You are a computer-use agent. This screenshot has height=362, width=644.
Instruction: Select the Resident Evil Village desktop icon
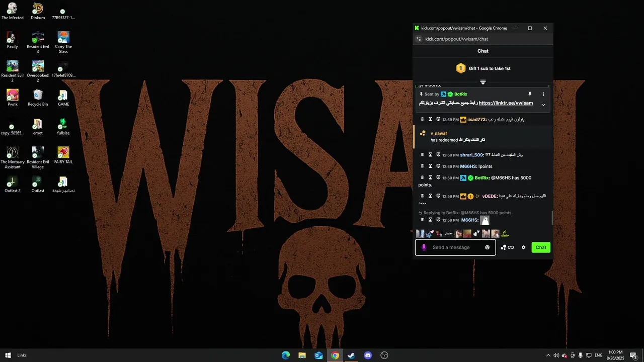pos(38,158)
